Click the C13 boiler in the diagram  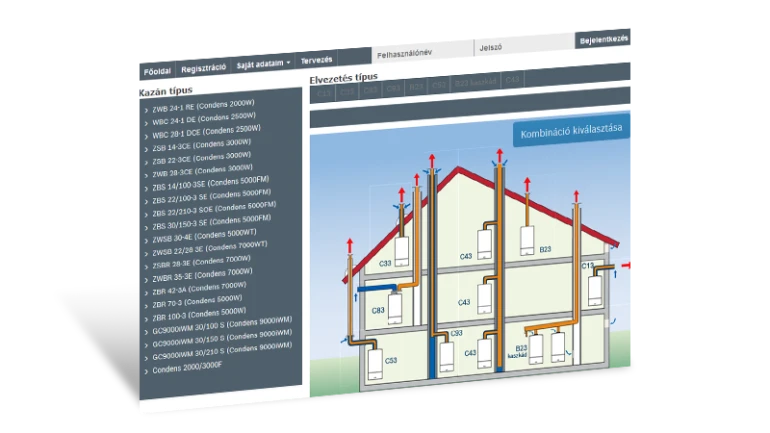pos(595,291)
